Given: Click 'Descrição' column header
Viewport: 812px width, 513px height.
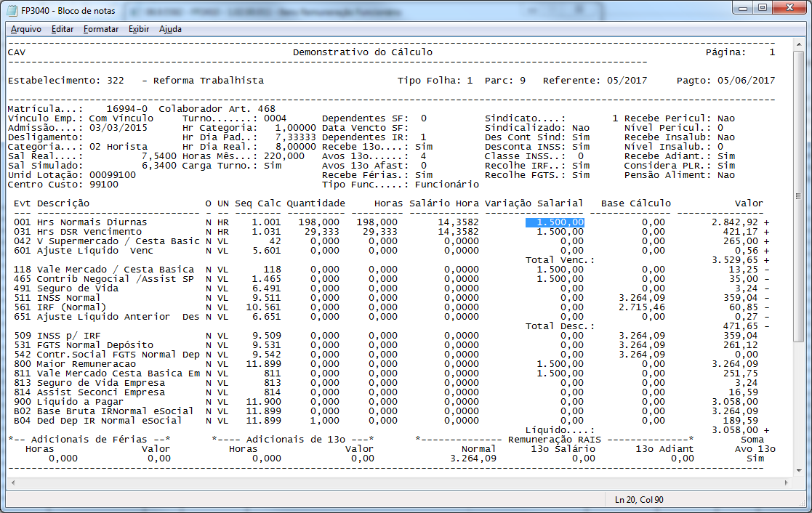Looking at the screenshot, I should click(63, 203).
